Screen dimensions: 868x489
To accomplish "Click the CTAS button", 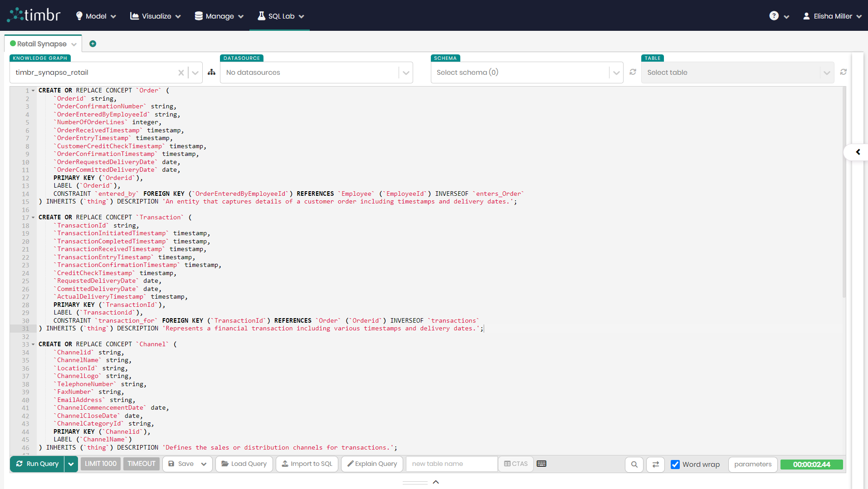I will (x=516, y=464).
